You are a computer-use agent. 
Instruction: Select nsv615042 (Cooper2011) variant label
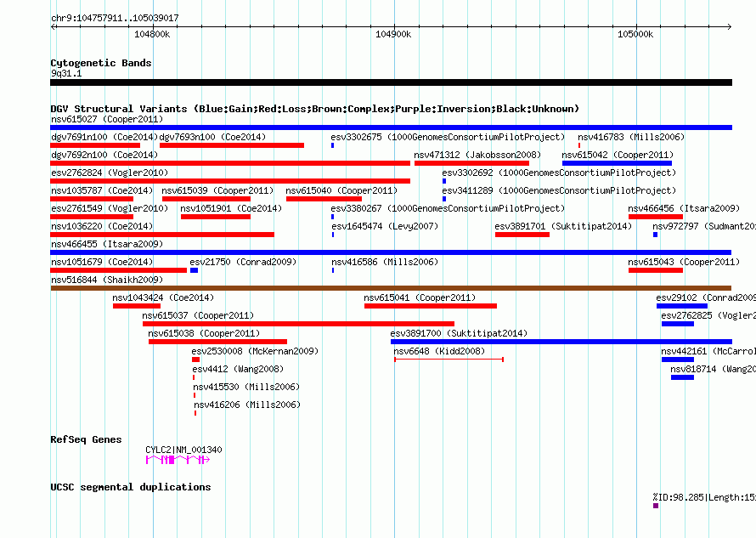tap(618, 155)
